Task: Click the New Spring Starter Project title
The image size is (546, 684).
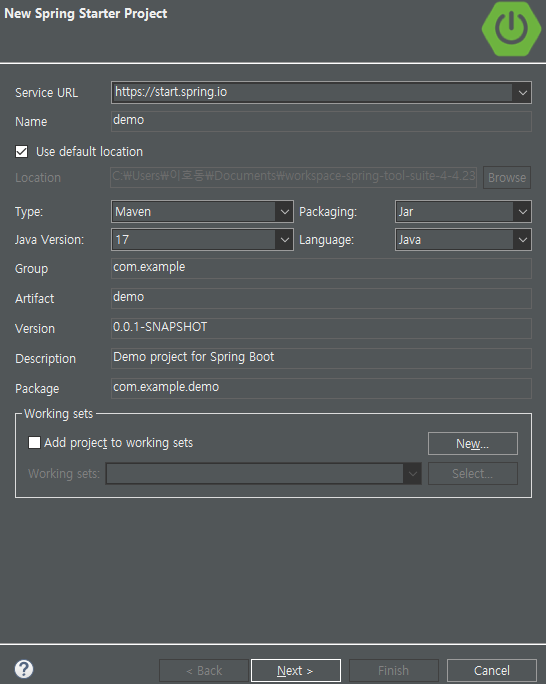Action: point(85,14)
